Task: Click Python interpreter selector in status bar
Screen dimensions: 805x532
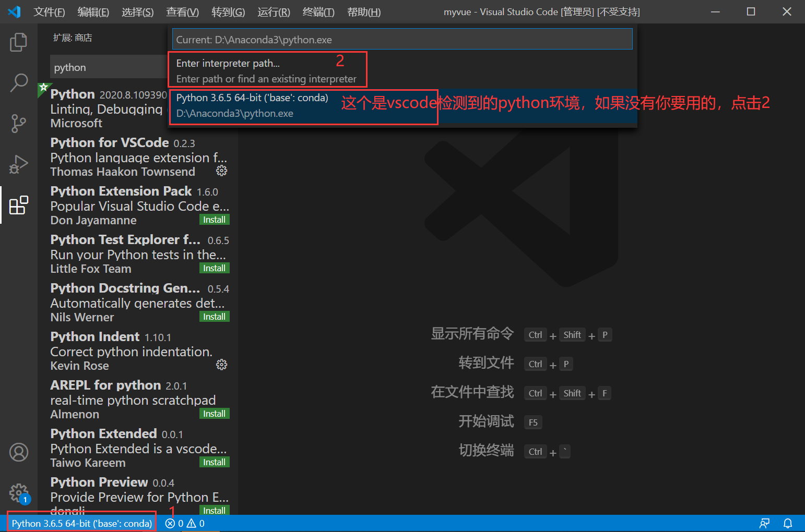Action: [82, 523]
